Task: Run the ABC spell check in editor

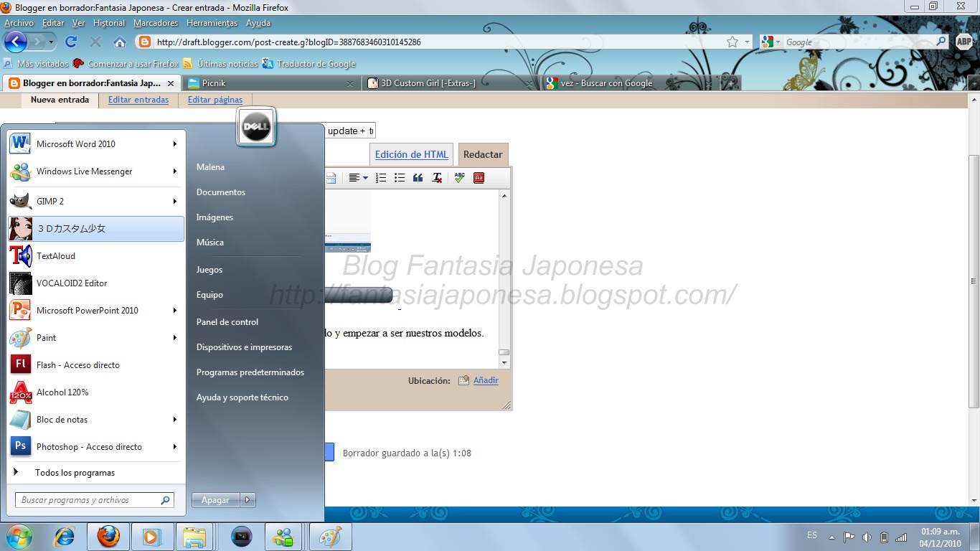Action: pos(460,178)
